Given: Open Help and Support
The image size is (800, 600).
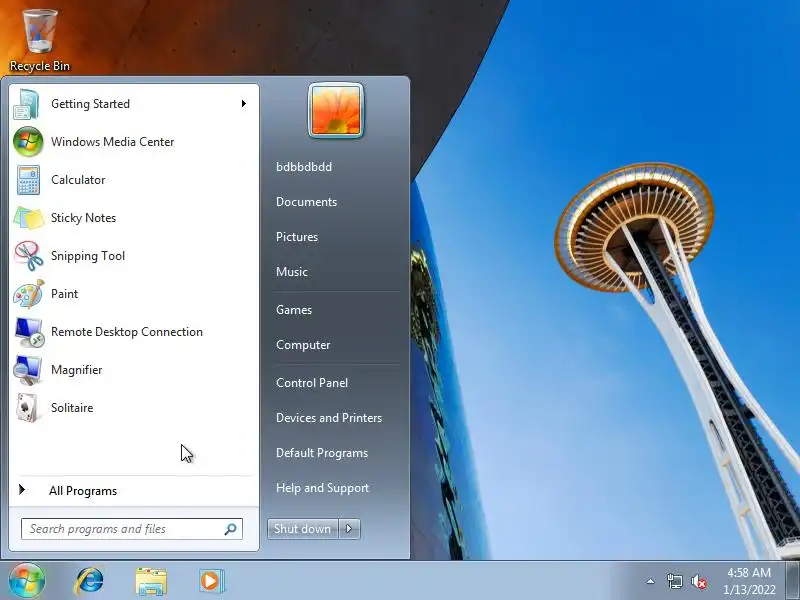Looking at the screenshot, I should pyautogui.click(x=322, y=488).
